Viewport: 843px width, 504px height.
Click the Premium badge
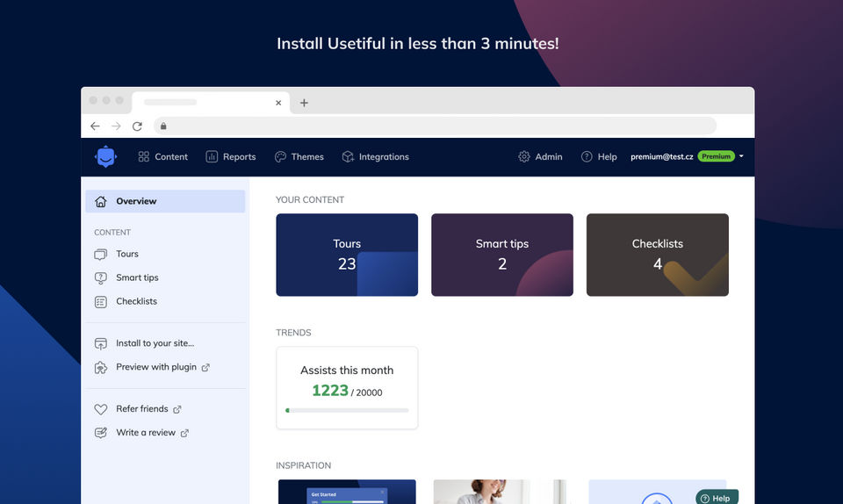(x=717, y=156)
